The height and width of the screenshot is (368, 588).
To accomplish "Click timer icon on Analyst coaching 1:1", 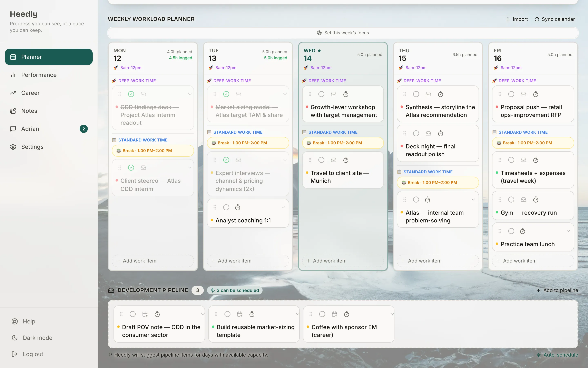I will (238, 207).
